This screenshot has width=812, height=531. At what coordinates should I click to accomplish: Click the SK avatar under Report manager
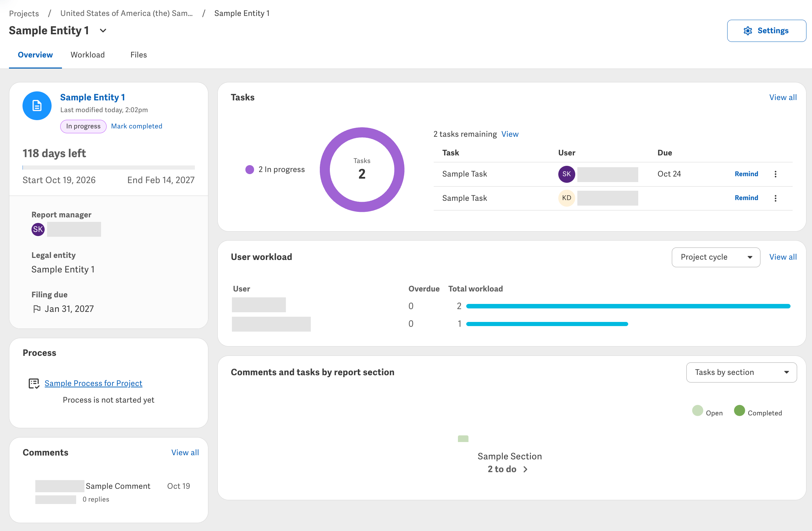point(38,229)
